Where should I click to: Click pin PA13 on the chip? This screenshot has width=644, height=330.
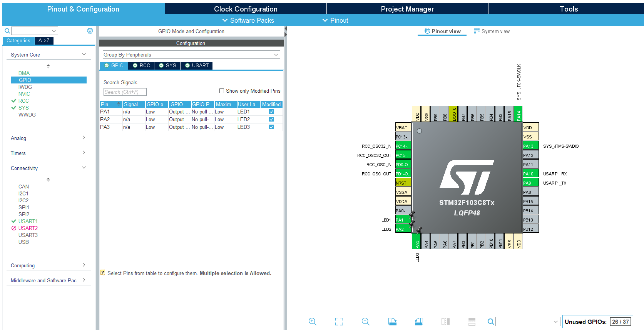click(530, 146)
